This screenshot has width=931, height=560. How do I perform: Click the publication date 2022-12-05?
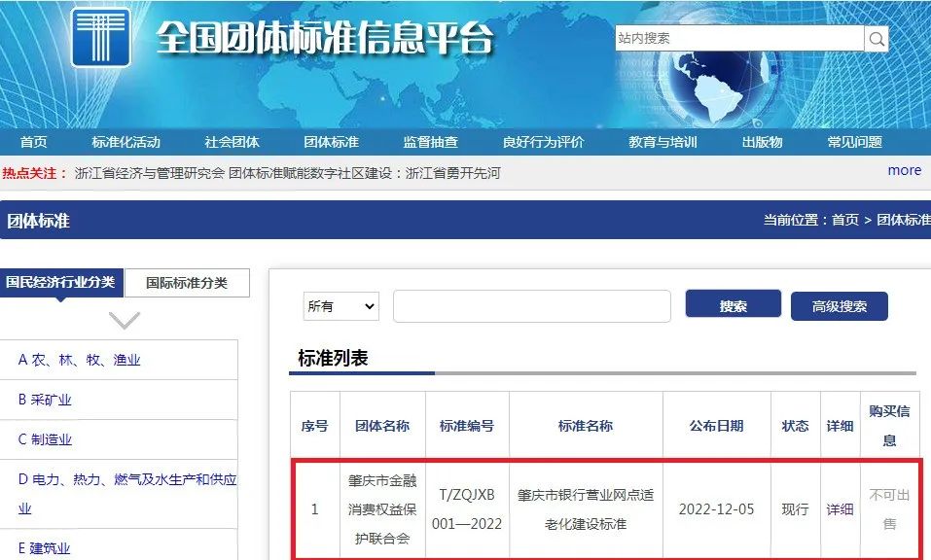tap(717, 509)
